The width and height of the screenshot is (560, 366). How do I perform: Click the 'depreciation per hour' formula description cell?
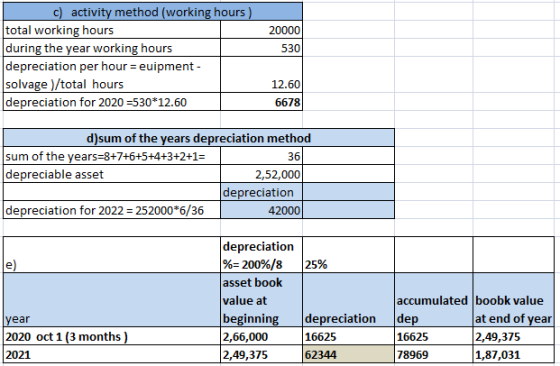tap(112, 75)
